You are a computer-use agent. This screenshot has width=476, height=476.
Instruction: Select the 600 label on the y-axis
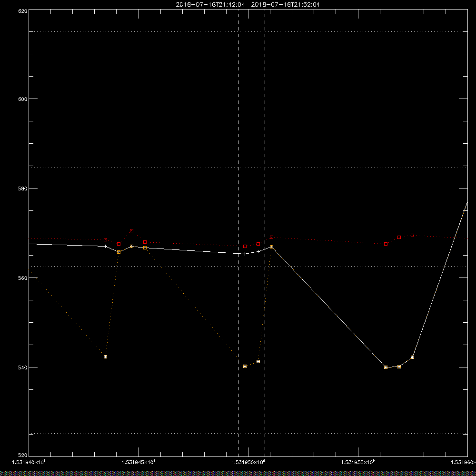point(23,99)
